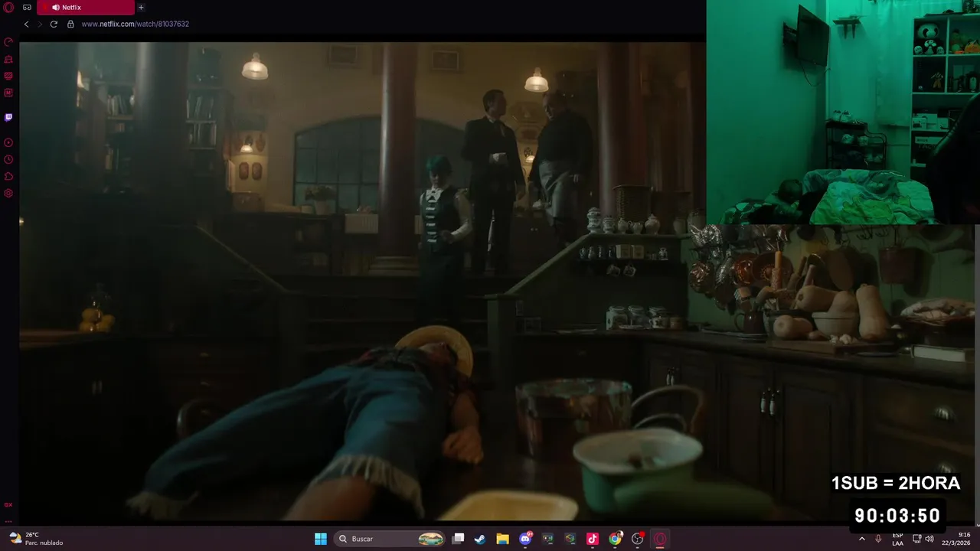Open GX Cleaner in the sidebar

point(8,59)
